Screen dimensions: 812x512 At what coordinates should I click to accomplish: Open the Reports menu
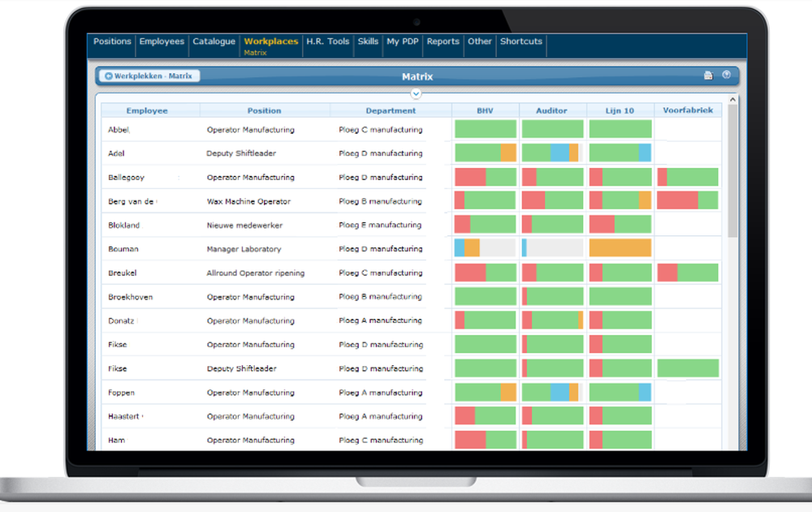pos(443,41)
